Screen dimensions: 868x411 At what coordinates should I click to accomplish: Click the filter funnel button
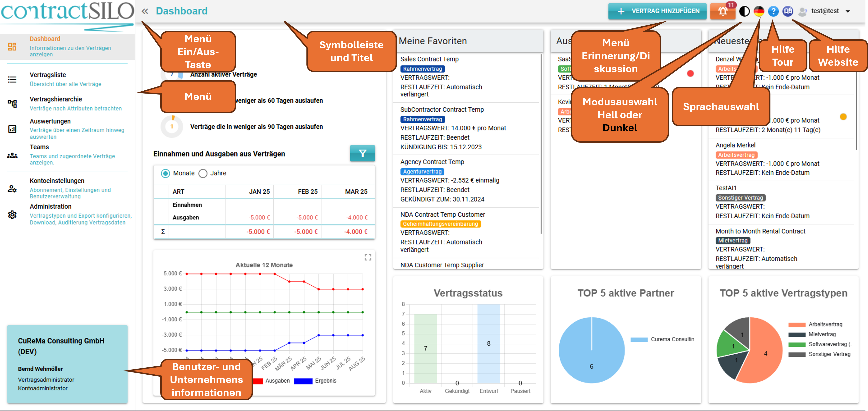362,154
